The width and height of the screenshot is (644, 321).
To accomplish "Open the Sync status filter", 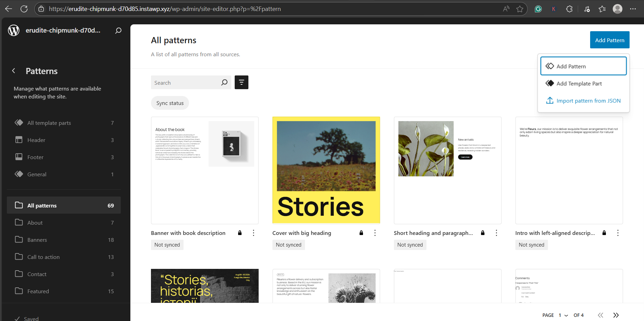I will (170, 103).
